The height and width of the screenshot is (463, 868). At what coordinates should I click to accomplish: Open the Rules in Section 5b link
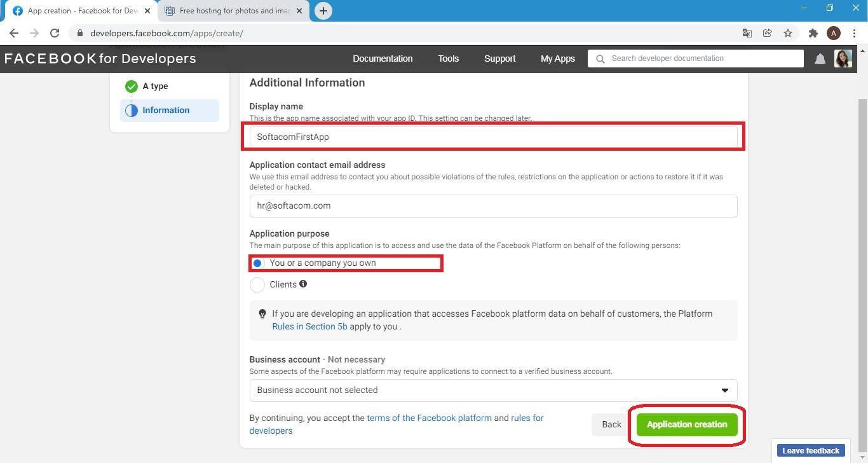click(x=309, y=326)
